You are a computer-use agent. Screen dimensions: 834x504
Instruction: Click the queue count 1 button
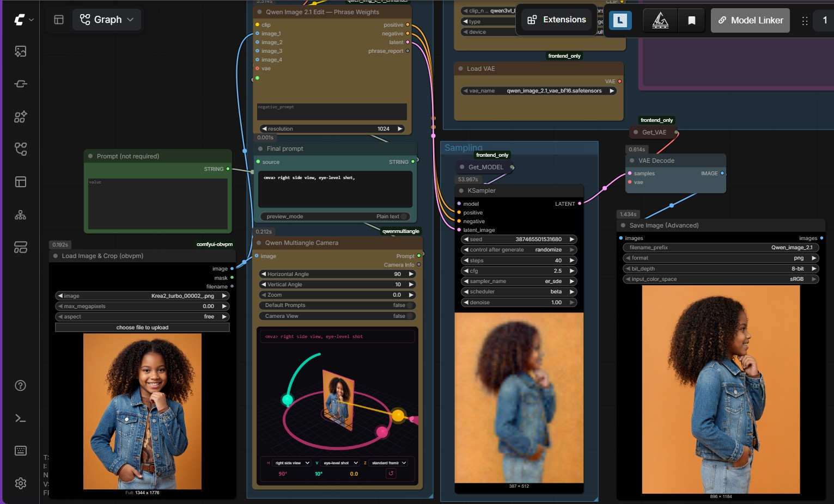pyautogui.click(x=824, y=20)
